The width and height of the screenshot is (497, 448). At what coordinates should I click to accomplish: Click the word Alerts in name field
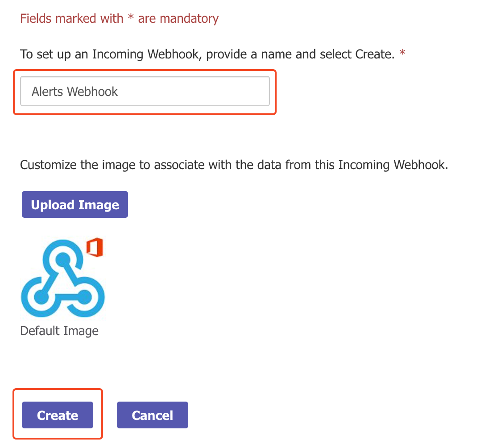(x=47, y=91)
